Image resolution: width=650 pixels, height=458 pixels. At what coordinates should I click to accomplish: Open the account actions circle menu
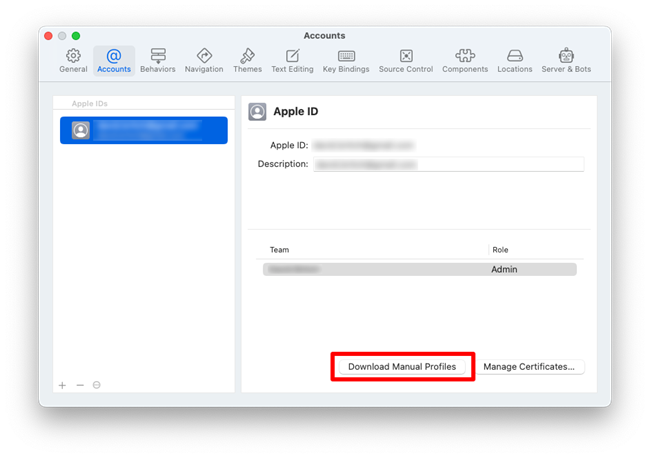pyautogui.click(x=97, y=385)
